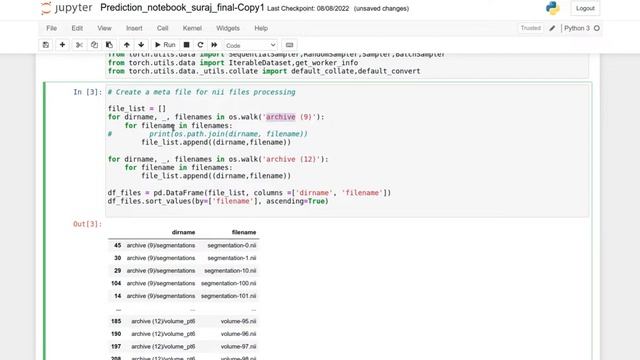Open the Help menu
The image size is (640, 360).
[x=261, y=28]
